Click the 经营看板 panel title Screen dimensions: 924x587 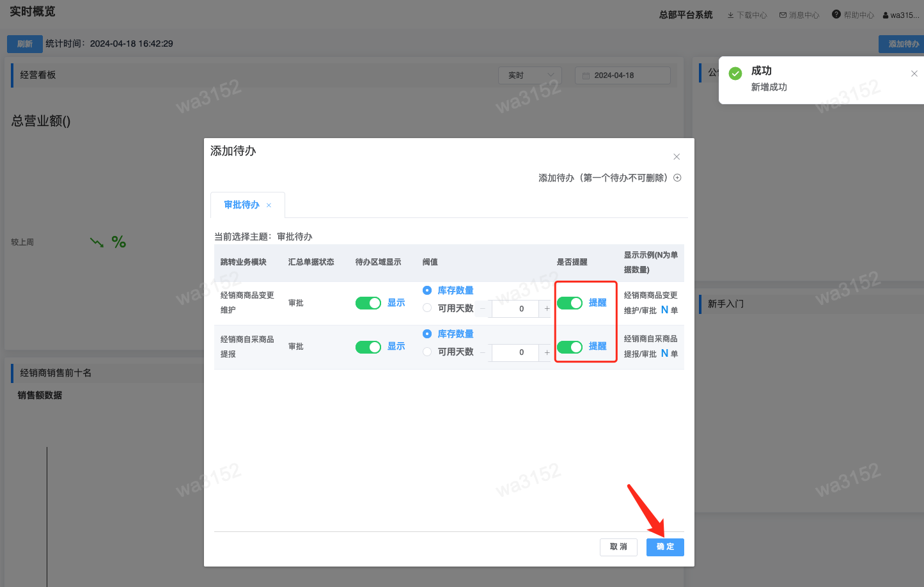[38, 75]
